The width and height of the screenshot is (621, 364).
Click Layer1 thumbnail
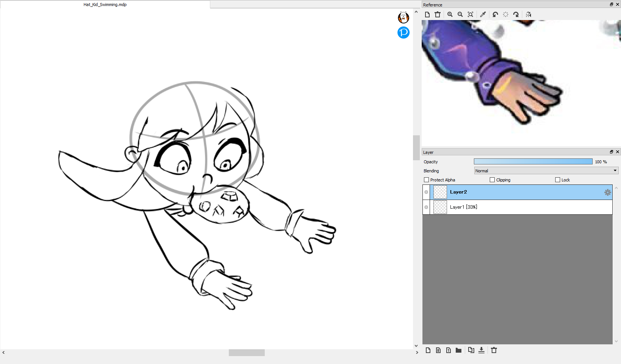click(x=440, y=207)
